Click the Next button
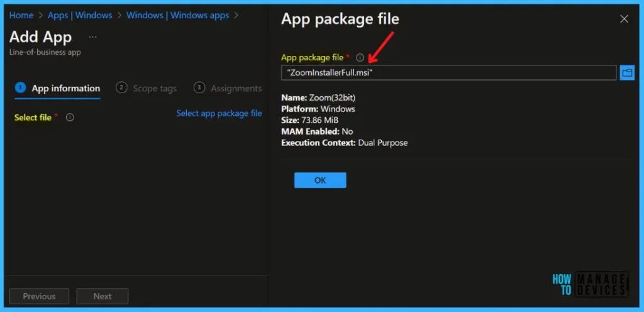Screen dimensions: 644x312 click(103, 296)
